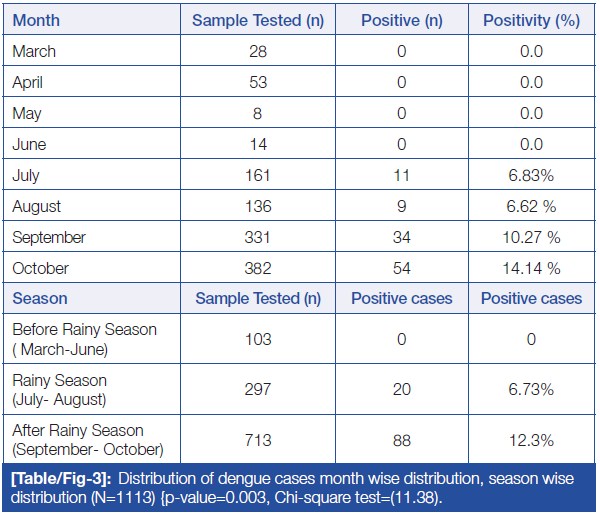
Task: Click October's positive count 54
Action: click(401, 268)
